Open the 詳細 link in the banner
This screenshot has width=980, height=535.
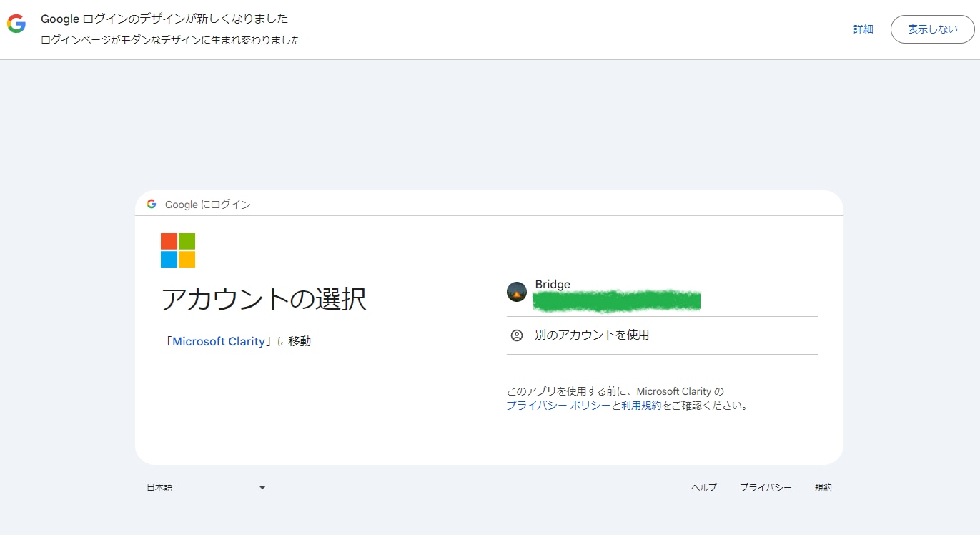coord(863,29)
